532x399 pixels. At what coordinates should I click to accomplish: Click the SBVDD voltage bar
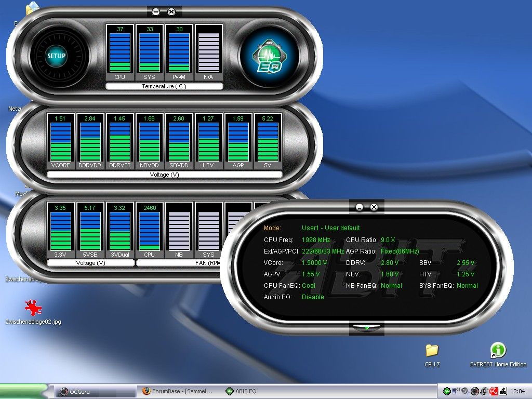(179, 141)
